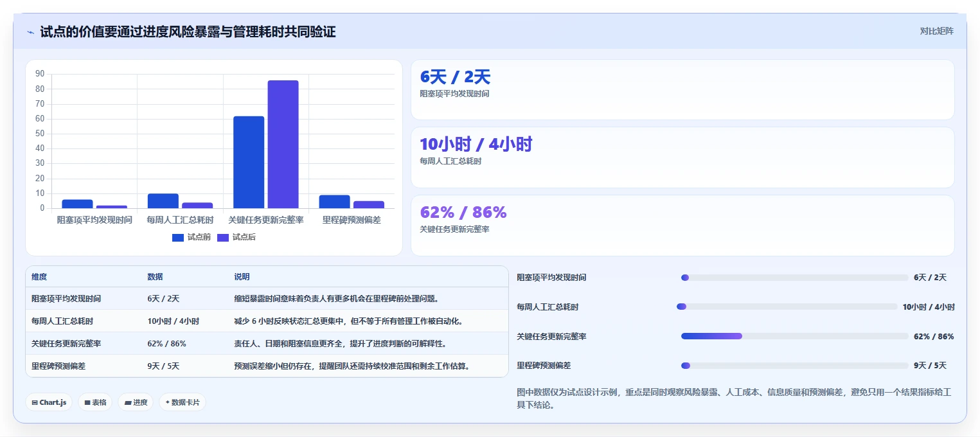This screenshot has height=437, width=980.
Task: Click the 对比矩阵 label in the header
Action: [x=936, y=31]
